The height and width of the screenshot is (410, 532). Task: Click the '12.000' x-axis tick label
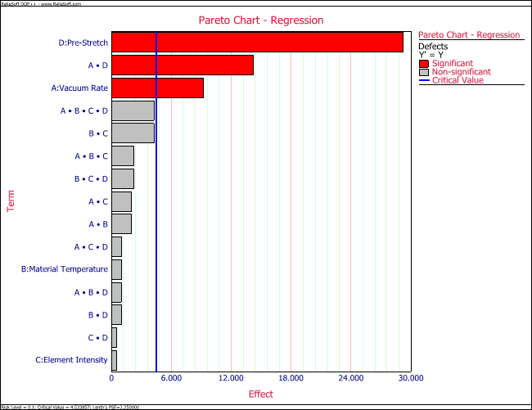[231, 378]
